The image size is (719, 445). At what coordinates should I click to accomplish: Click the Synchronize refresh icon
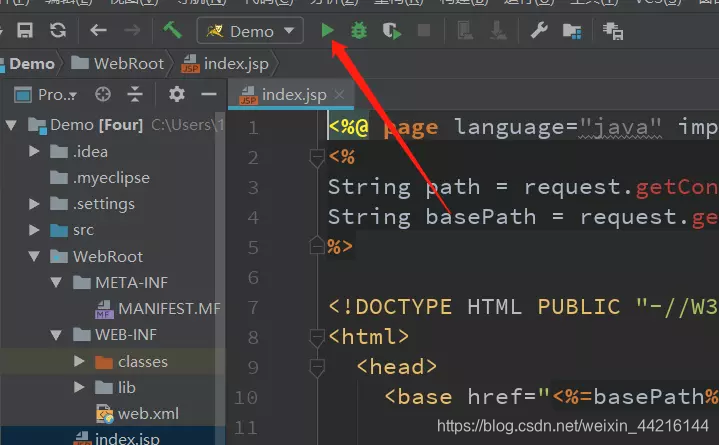[x=58, y=31]
